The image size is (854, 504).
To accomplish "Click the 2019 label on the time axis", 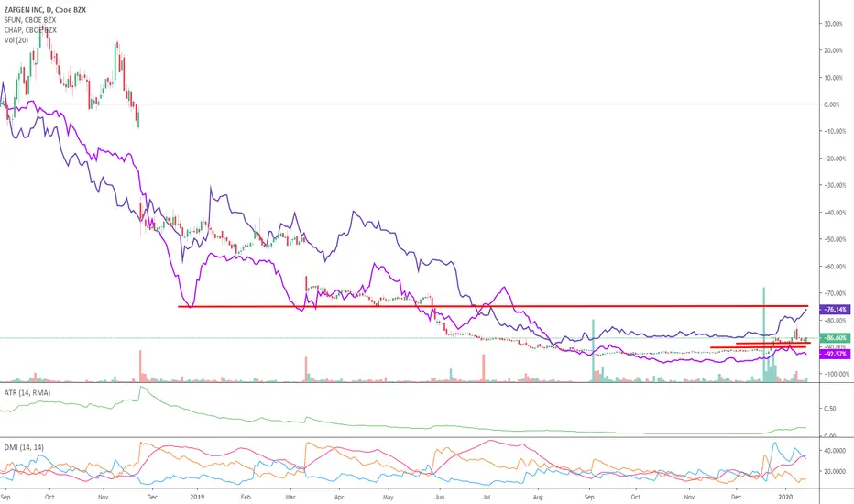I will [197, 497].
